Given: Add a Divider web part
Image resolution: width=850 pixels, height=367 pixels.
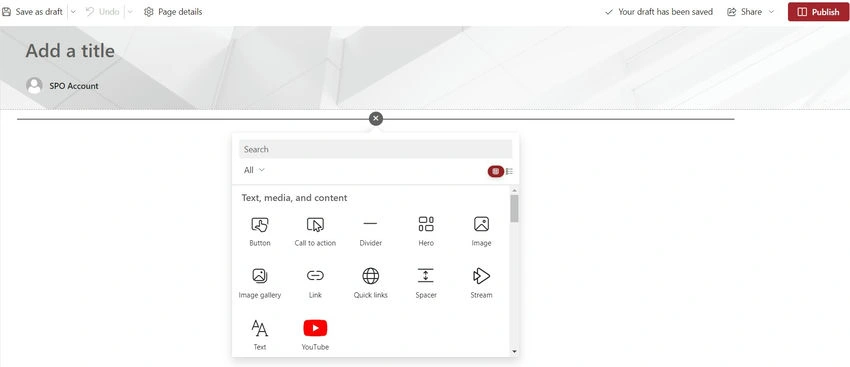Looking at the screenshot, I should (370, 231).
